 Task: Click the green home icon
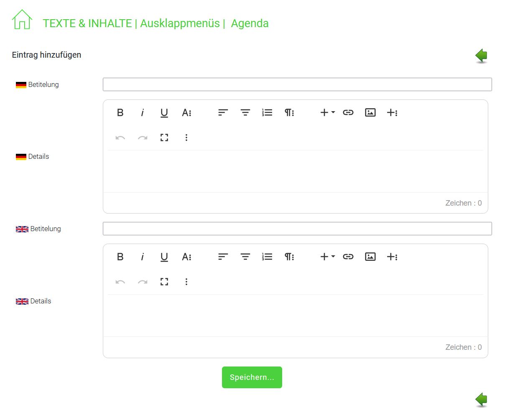click(22, 20)
